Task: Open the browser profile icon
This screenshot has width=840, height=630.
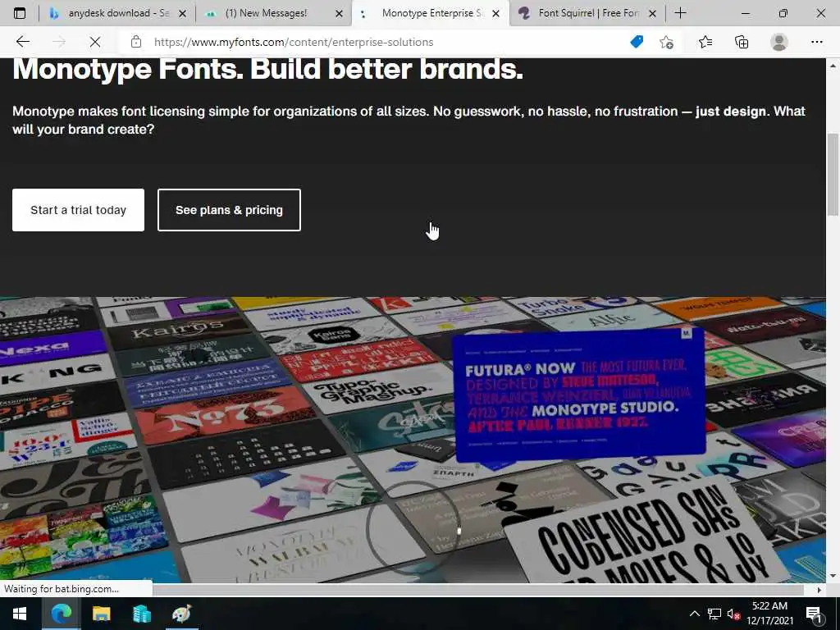Action: click(x=779, y=42)
